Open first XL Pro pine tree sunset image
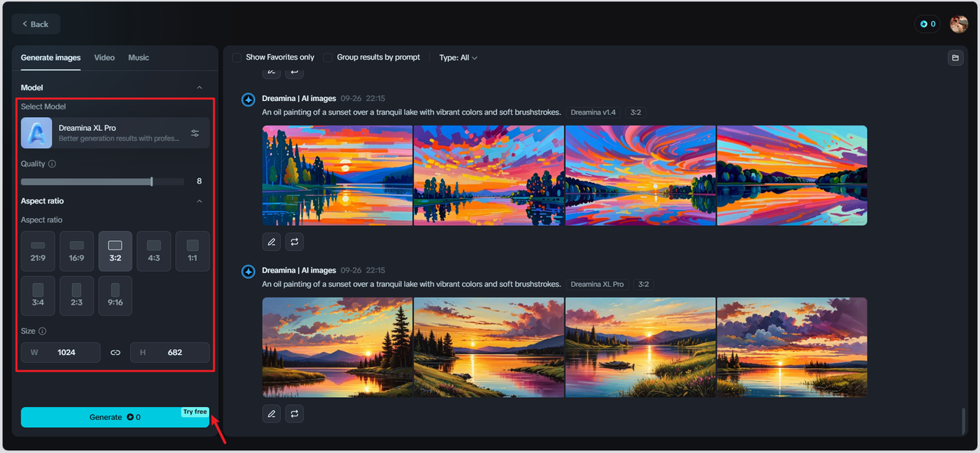The image size is (980, 453). (x=337, y=347)
